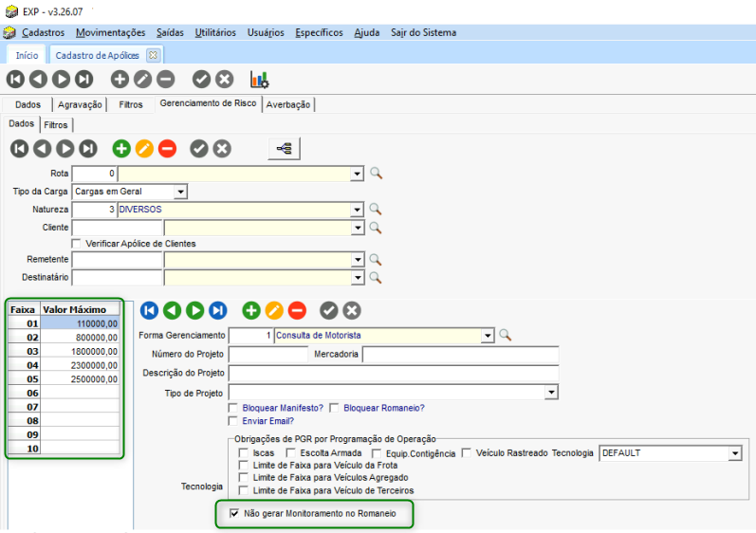The height and width of the screenshot is (533, 756).
Task: Enable Enviar Email checkbox
Action: [x=233, y=421]
